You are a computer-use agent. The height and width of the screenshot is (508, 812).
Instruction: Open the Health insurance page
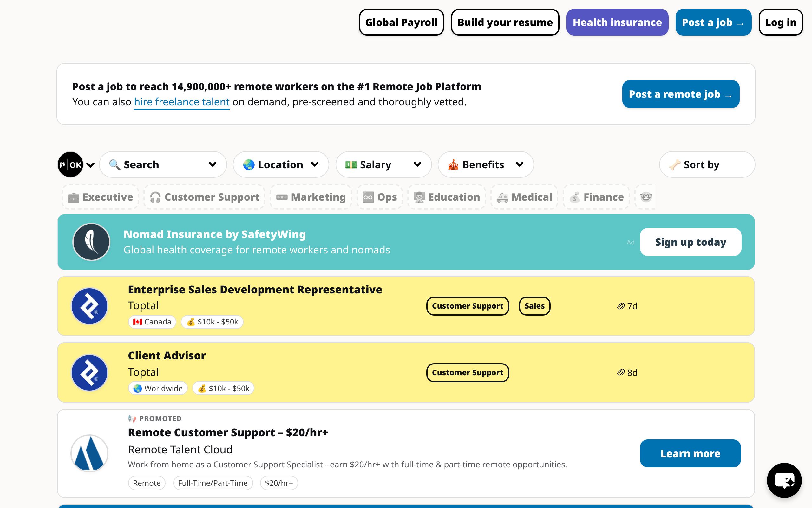[617, 22]
